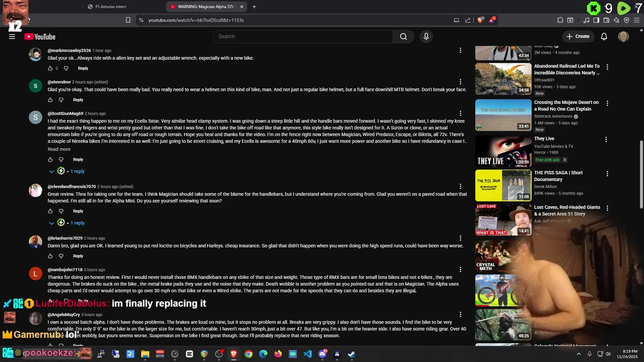
Task: Expand 1 reply under @clevelandfrancois7070's comment
Action: click(67, 223)
